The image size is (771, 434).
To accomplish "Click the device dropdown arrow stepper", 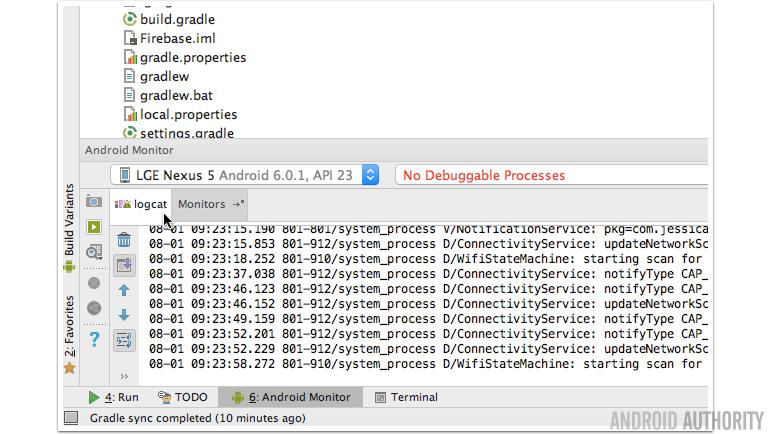I will (370, 175).
